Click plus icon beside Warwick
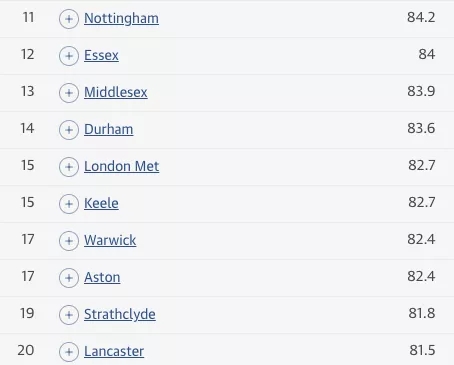Viewport: 454px width, 365px height. click(x=69, y=241)
